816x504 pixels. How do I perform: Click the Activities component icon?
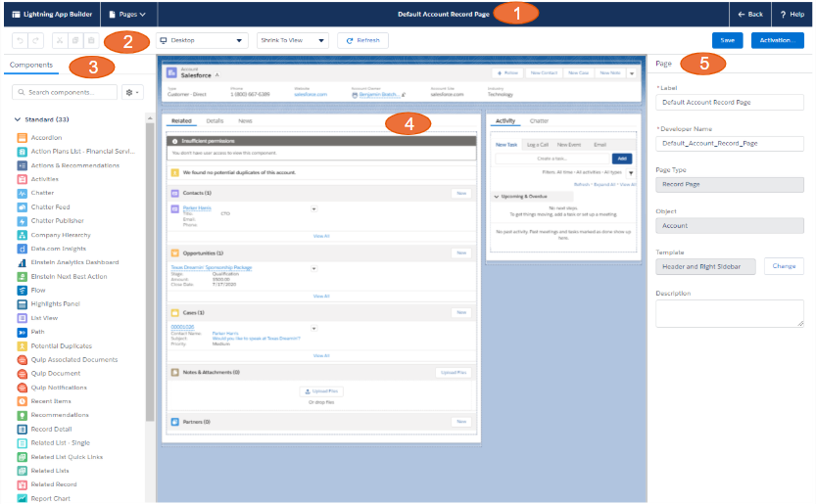click(22, 179)
